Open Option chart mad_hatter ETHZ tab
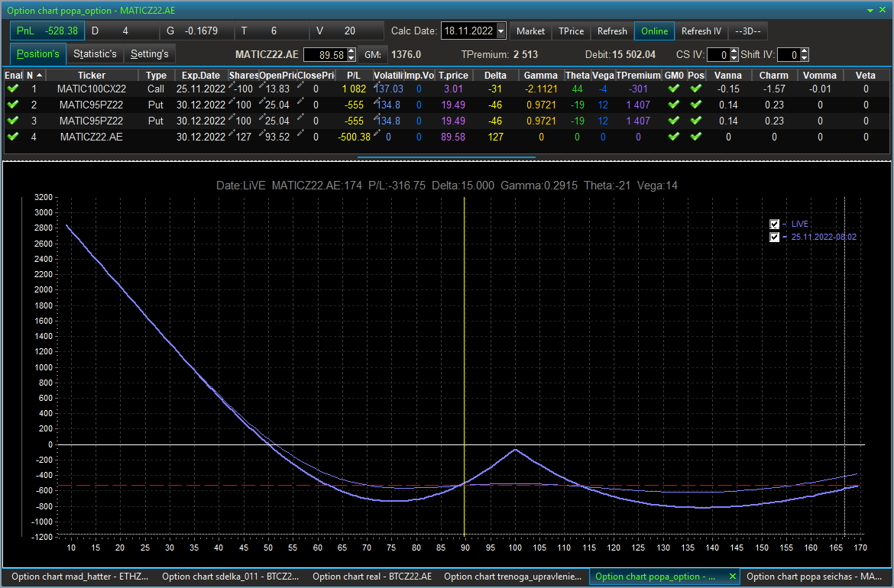The height and width of the screenshot is (588, 894). click(x=79, y=577)
